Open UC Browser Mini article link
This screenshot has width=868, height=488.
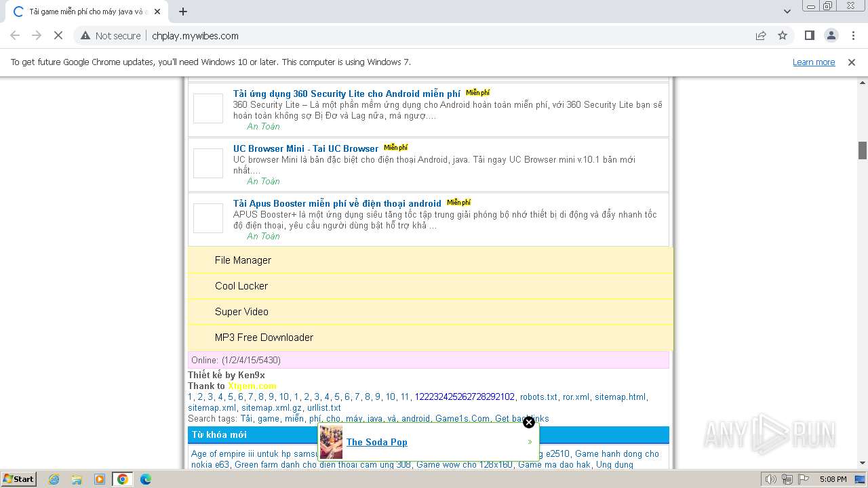click(x=306, y=148)
